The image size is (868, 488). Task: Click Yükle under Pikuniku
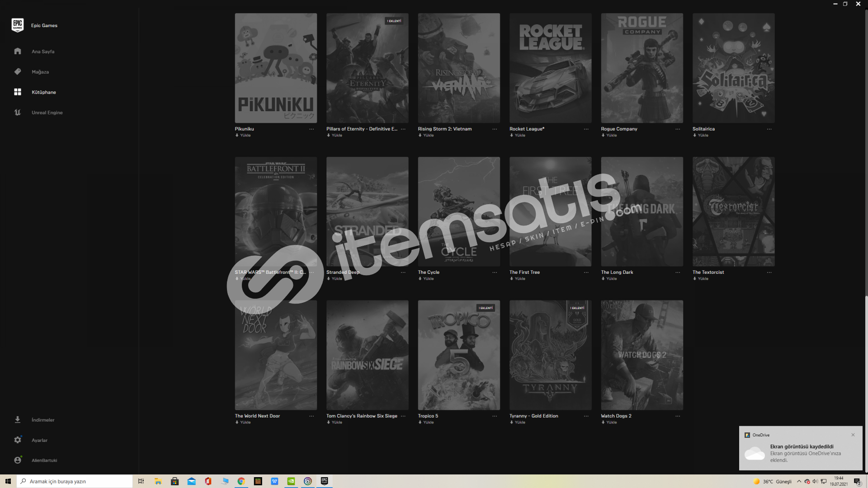pos(243,135)
